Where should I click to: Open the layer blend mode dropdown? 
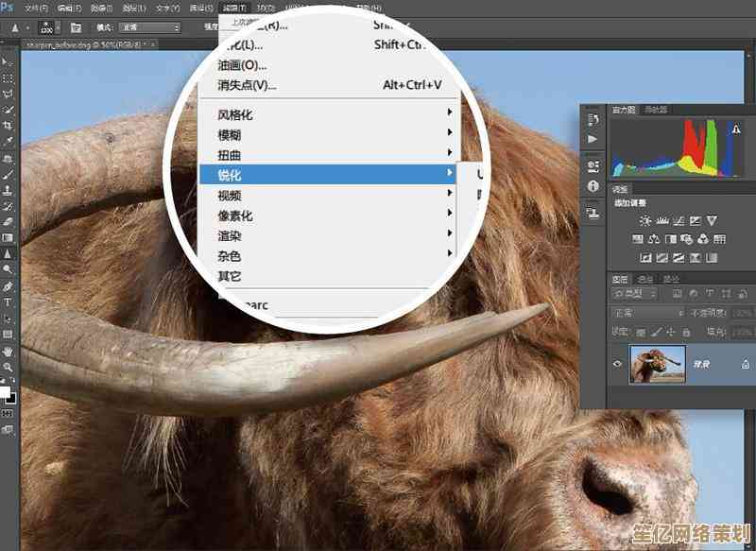click(x=647, y=313)
